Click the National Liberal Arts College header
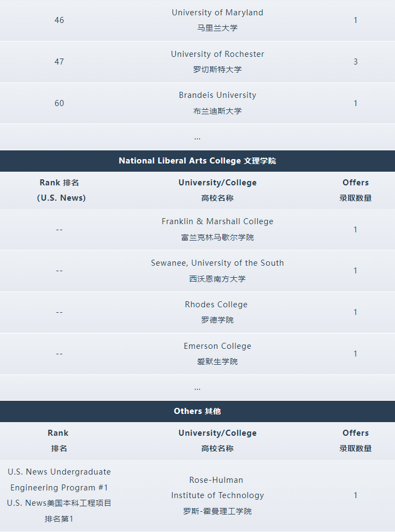The height and width of the screenshot is (532, 395). (197, 161)
